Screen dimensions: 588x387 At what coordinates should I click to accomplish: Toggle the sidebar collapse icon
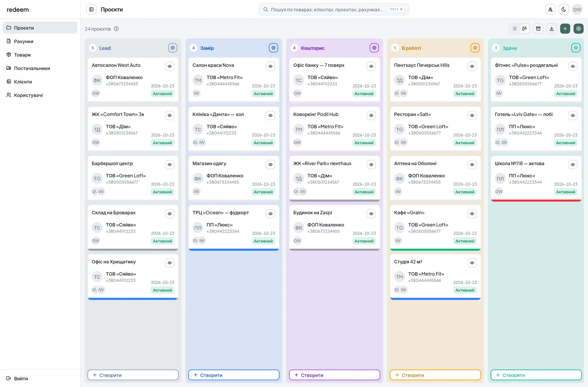(92, 10)
